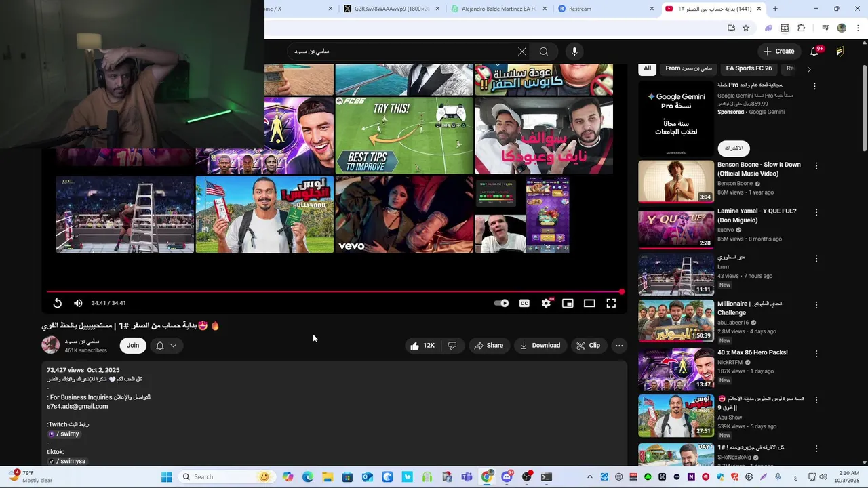Open the sponsored Gemini ad's button
Screen dimensions: 868x488
click(x=734, y=148)
